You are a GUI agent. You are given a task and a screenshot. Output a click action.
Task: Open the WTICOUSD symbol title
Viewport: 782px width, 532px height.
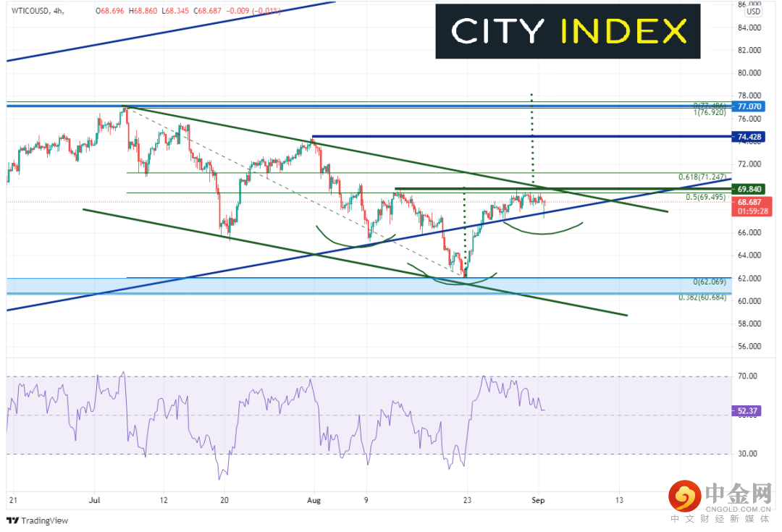(x=30, y=10)
